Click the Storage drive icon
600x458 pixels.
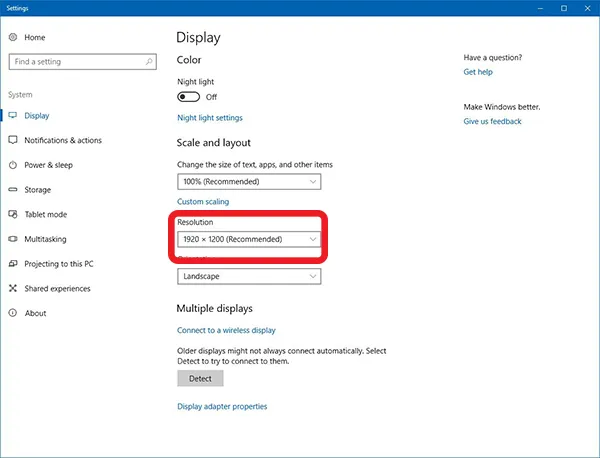pyautogui.click(x=13, y=189)
